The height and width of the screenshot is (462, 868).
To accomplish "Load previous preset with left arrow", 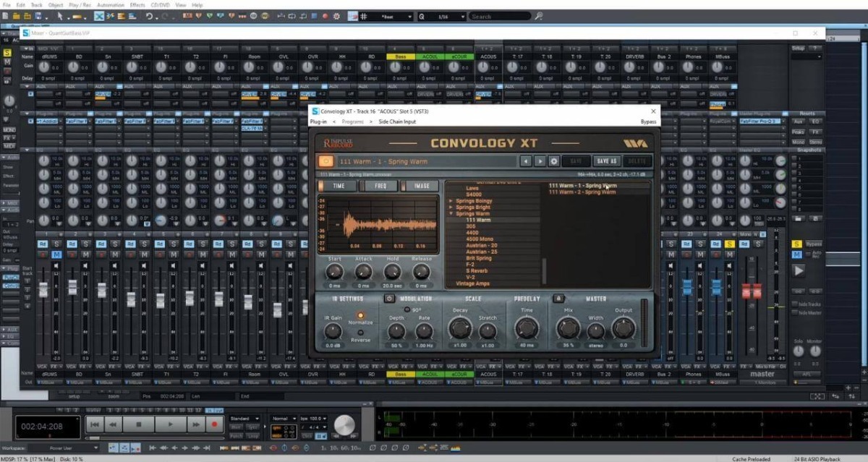I will point(526,162).
